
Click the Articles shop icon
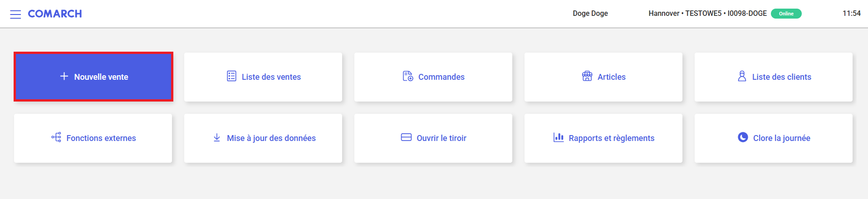587,76
